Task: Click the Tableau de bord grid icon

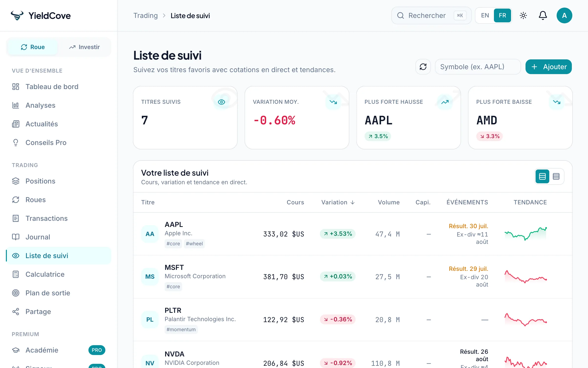Action: tap(16, 87)
